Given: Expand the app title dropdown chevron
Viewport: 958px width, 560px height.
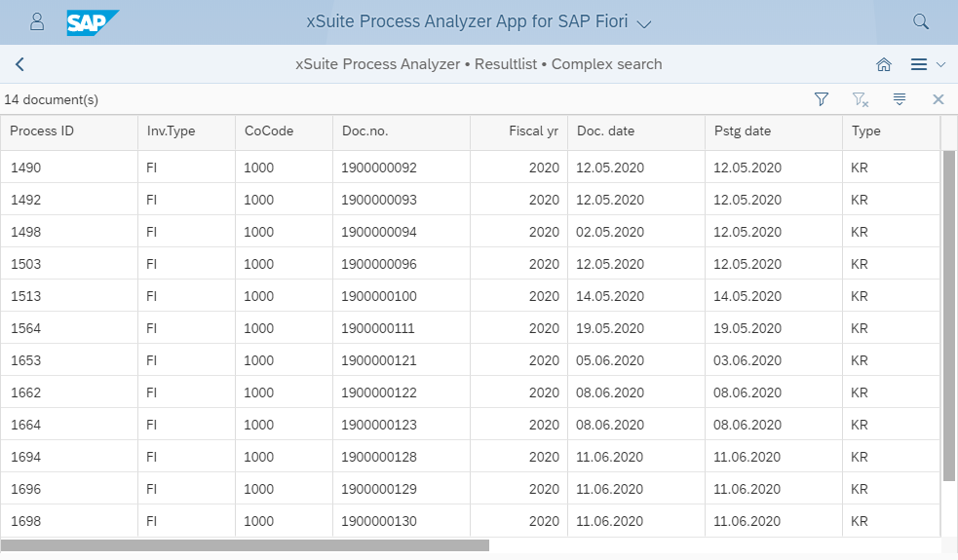Looking at the screenshot, I should pyautogui.click(x=644, y=24).
